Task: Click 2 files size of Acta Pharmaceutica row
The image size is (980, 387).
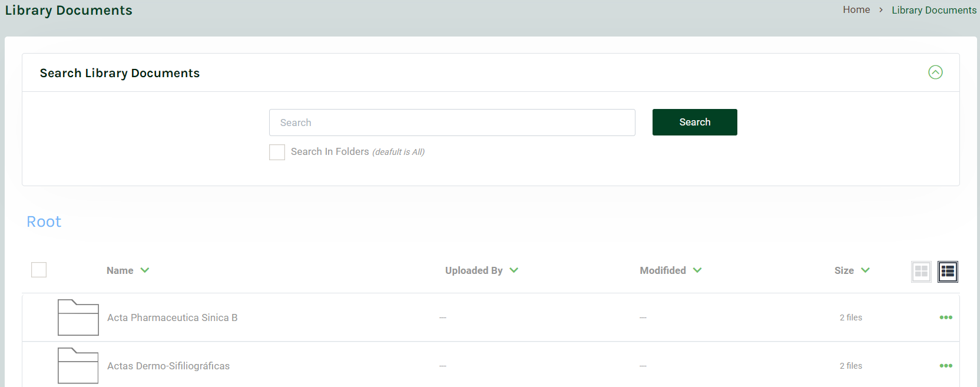Action: (851, 317)
